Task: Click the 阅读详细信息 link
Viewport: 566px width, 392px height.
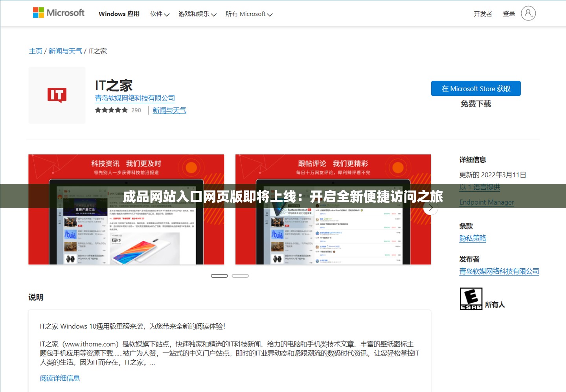Action: (60, 378)
